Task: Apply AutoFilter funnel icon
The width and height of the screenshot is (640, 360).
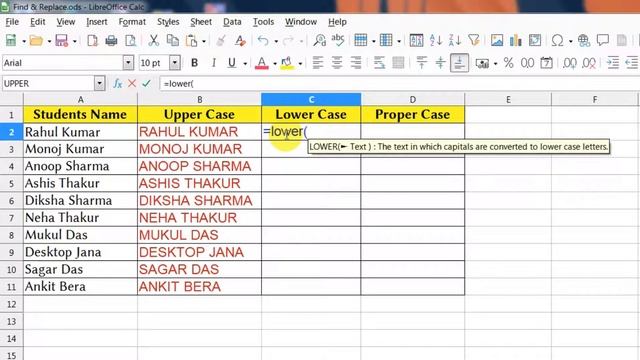Action: point(473,40)
